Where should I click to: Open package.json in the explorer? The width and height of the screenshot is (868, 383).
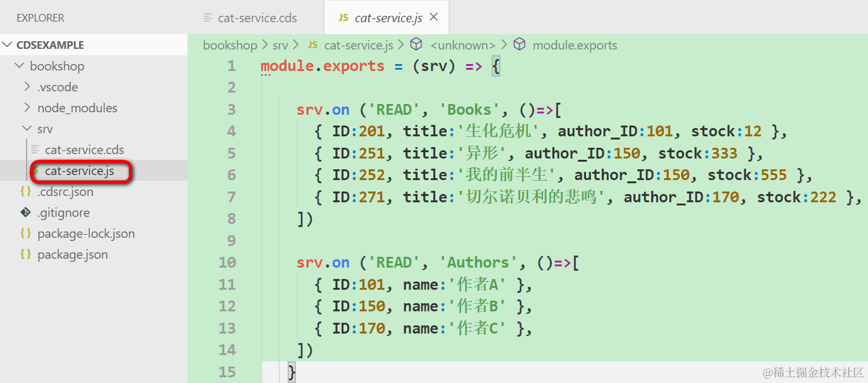(x=72, y=254)
